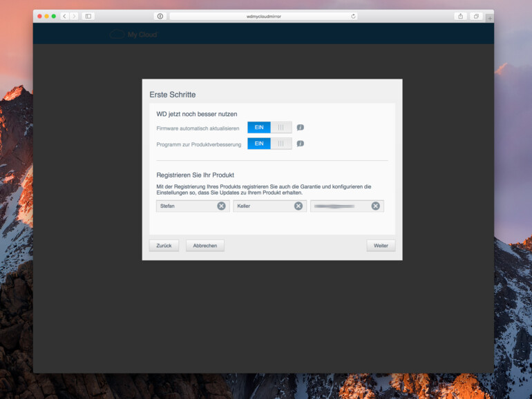Click the WD jetzt noch besser nutzen heading
This screenshot has width=532, height=399.
(x=197, y=114)
